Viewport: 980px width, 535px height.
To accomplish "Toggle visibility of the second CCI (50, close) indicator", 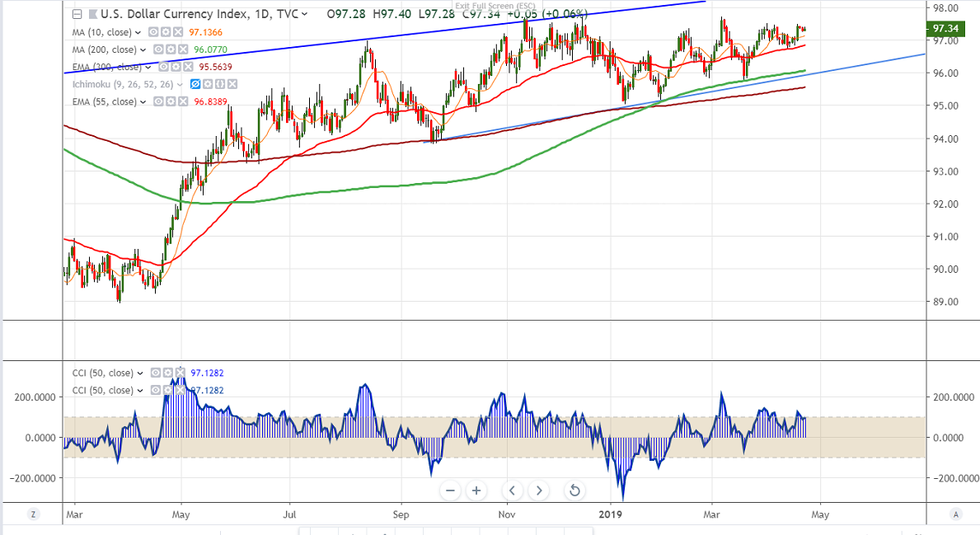I will click(x=156, y=391).
